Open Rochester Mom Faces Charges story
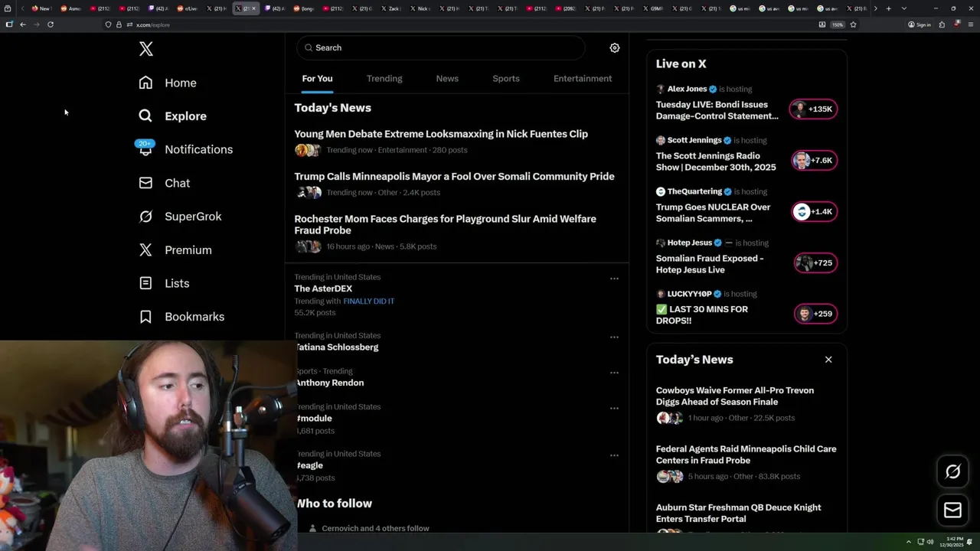 click(445, 224)
